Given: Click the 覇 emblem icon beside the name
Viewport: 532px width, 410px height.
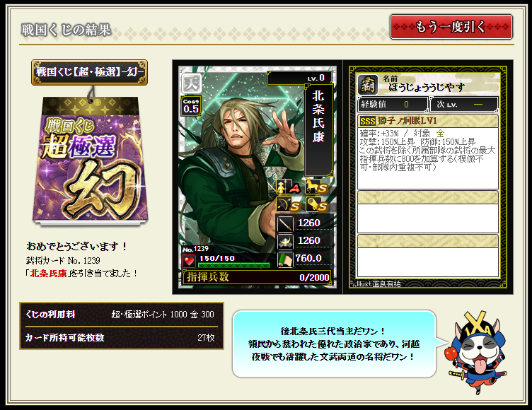Looking at the screenshot, I should [x=368, y=84].
